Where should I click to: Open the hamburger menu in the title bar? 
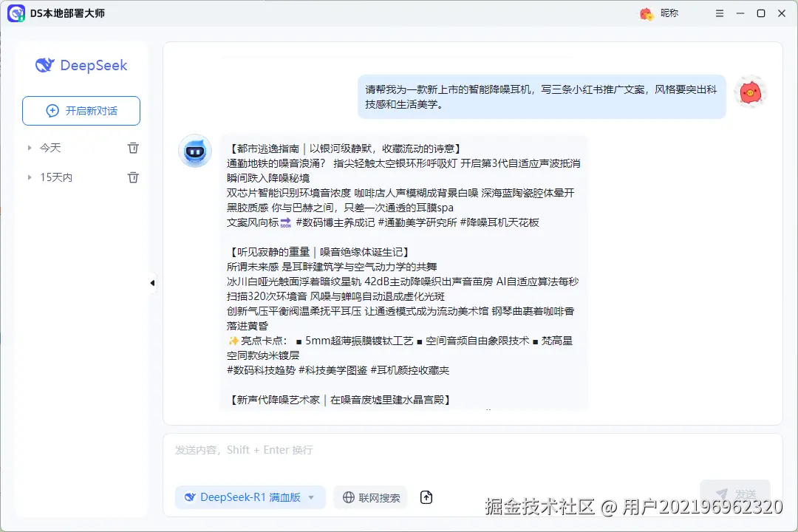[719, 13]
